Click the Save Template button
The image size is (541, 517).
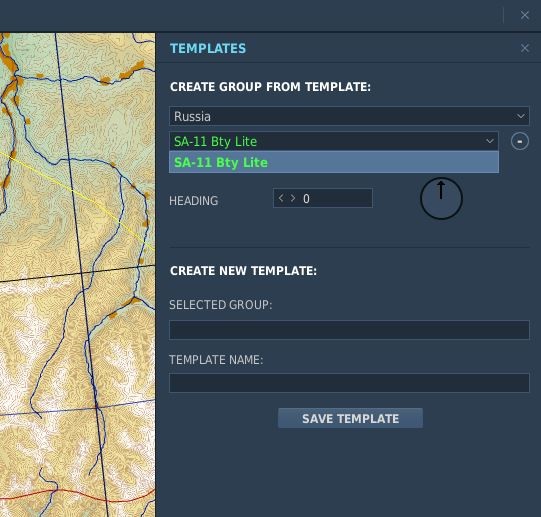pos(350,418)
